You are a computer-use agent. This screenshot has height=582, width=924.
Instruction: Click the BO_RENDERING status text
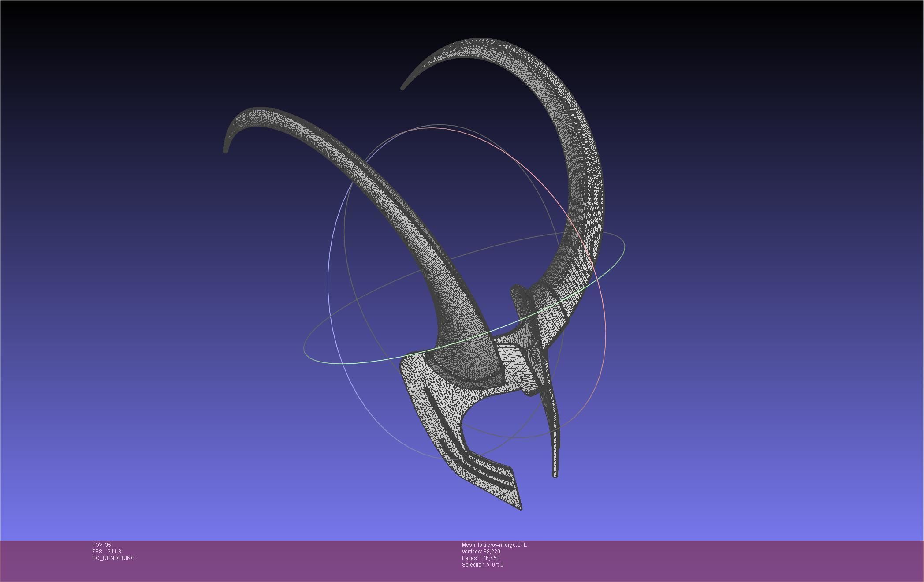[113, 558]
